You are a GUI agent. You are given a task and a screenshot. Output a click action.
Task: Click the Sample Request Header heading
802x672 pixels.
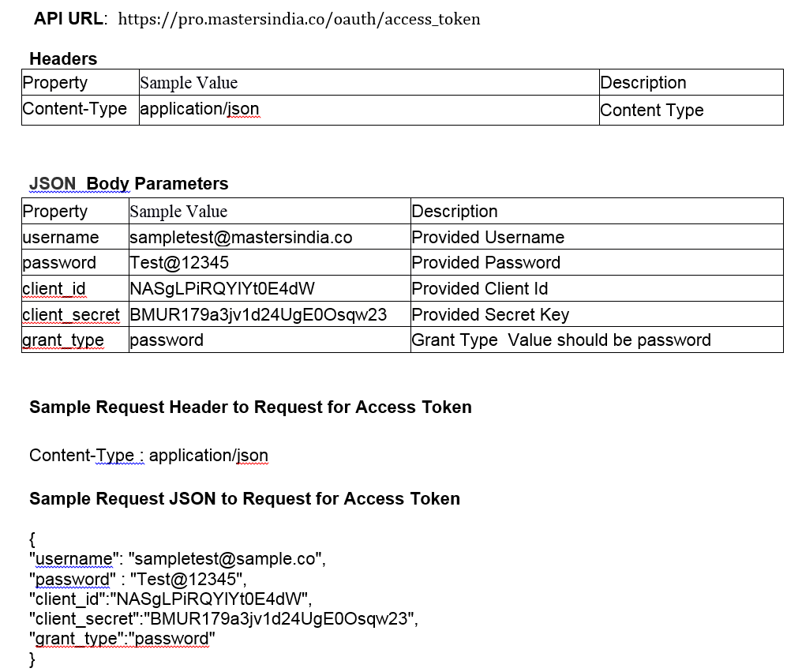click(x=250, y=407)
